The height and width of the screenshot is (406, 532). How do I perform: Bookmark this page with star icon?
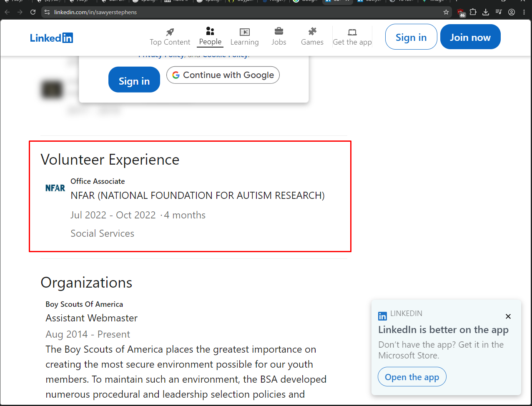446,12
